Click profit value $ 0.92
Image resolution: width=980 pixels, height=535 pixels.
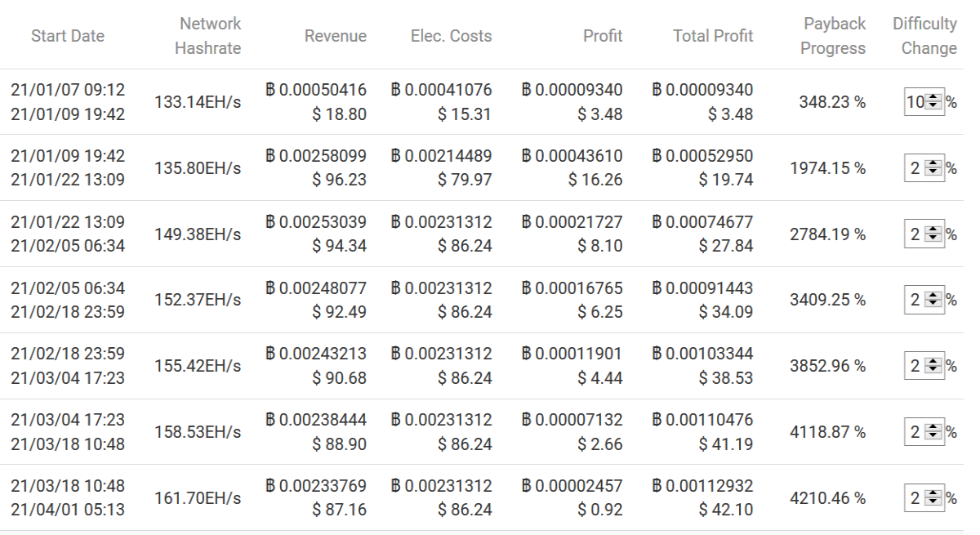(x=599, y=510)
